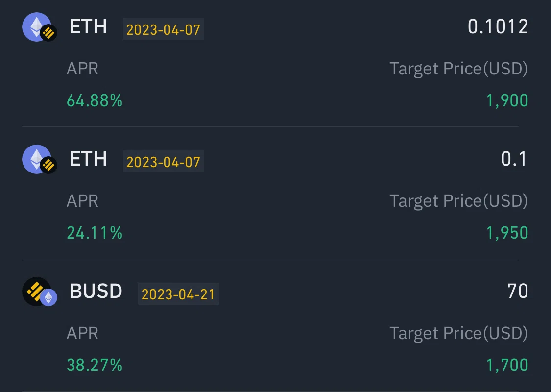This screenshot has width=551, height=392.
Task: Click the BUSD coin icon in third row
Action: coord(37,292)
